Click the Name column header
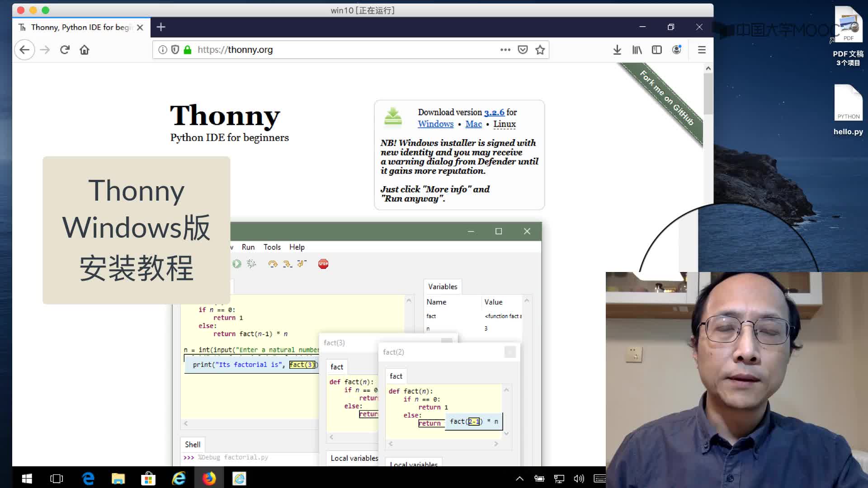Screen dimensions: 868x488 [436, 302]
